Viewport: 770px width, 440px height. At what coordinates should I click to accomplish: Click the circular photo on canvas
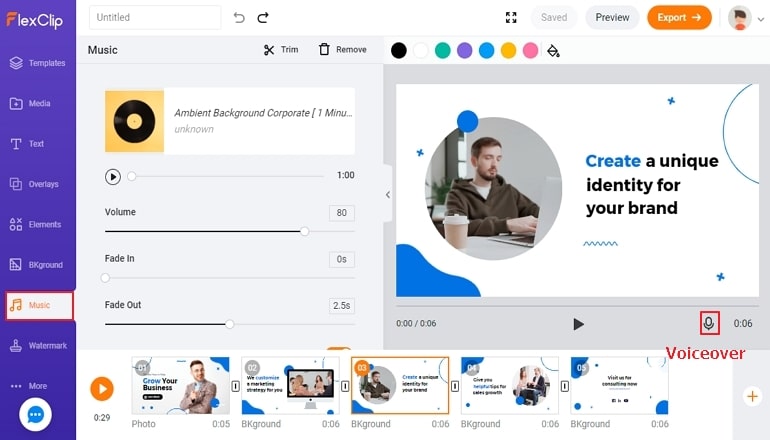(x=494, y=188)
